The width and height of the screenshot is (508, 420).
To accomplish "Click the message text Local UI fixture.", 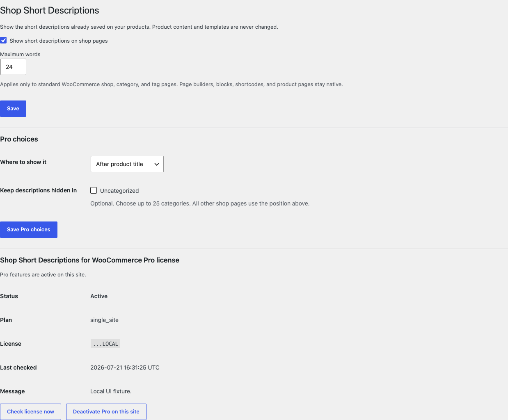I will [111, 391].
